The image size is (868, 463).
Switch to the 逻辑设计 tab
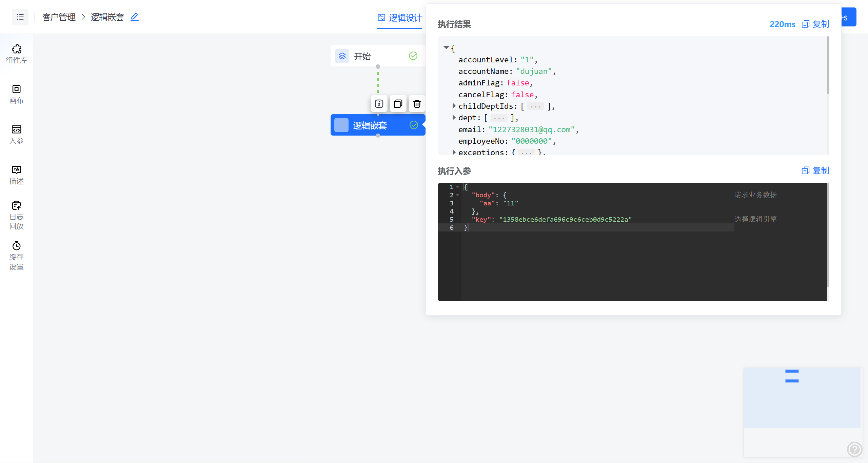click(400, 18)
